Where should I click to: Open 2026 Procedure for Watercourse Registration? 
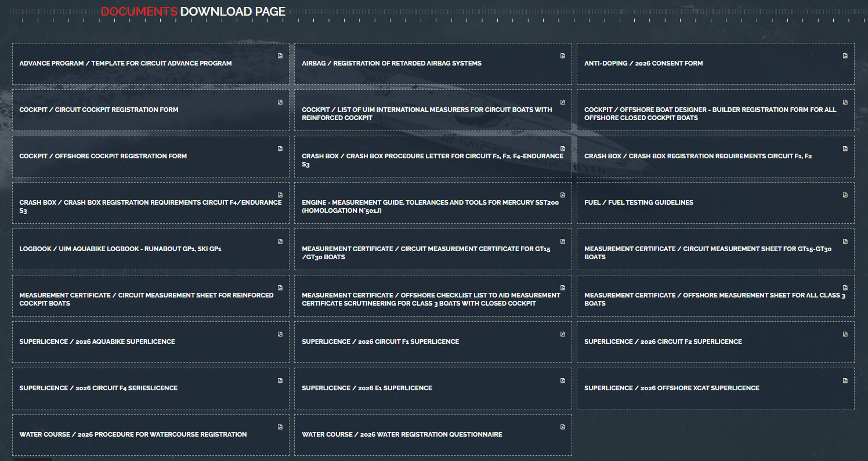[133, 434]
